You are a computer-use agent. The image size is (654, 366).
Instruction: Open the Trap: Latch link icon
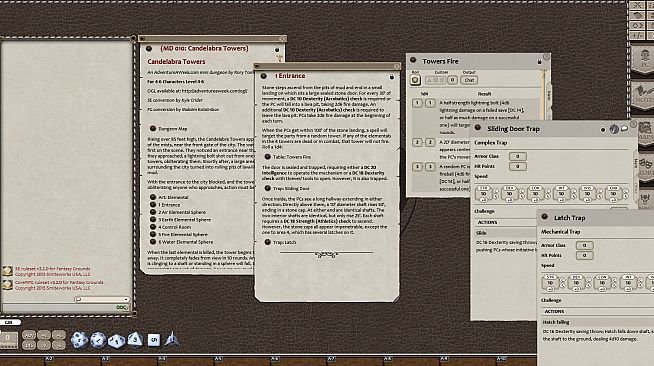pyautogui.click(x=267, y=242)
